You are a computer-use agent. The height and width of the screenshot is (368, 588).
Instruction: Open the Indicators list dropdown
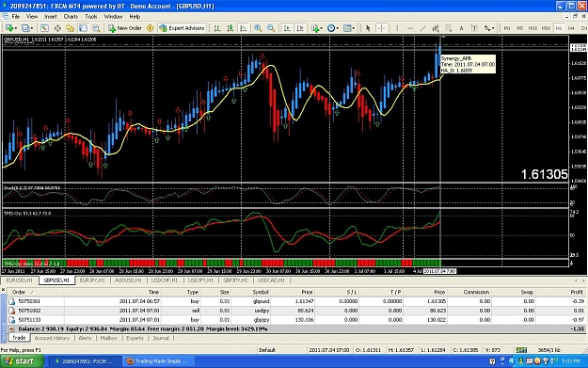317,28
